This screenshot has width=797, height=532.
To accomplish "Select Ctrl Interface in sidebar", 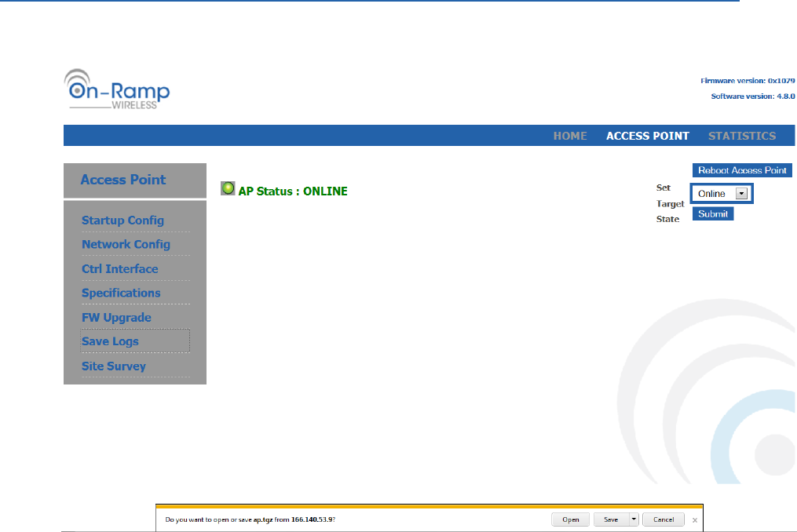I will tap(119, 269).
